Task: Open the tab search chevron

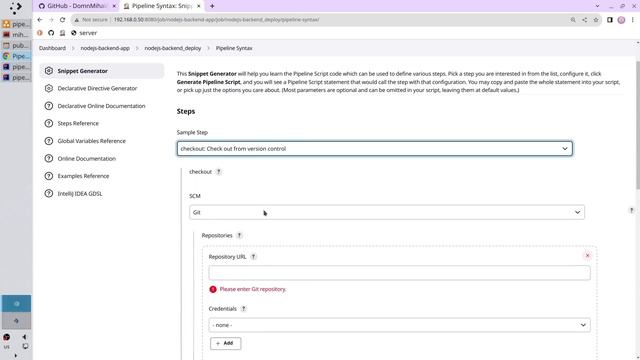Action: point(598,6)
